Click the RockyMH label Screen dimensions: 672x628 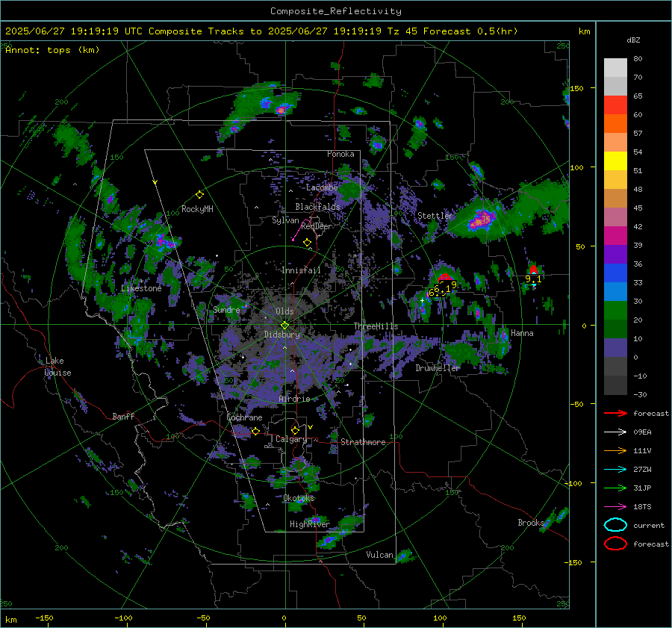197,209
